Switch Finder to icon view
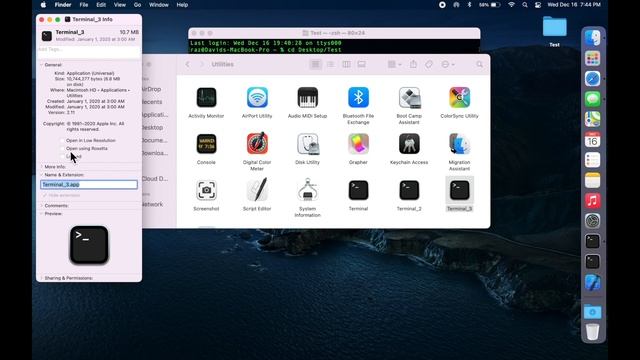 click(315, 64)
